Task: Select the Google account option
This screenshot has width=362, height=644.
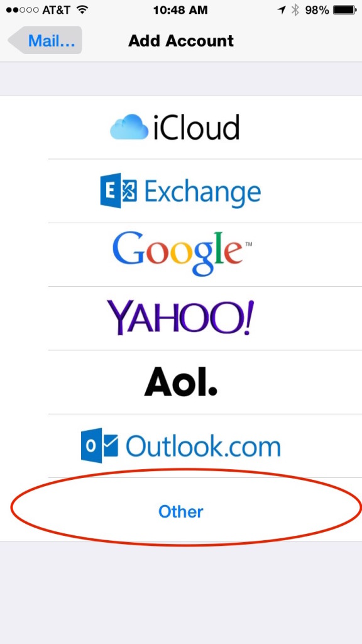Action: click(181, 255)
